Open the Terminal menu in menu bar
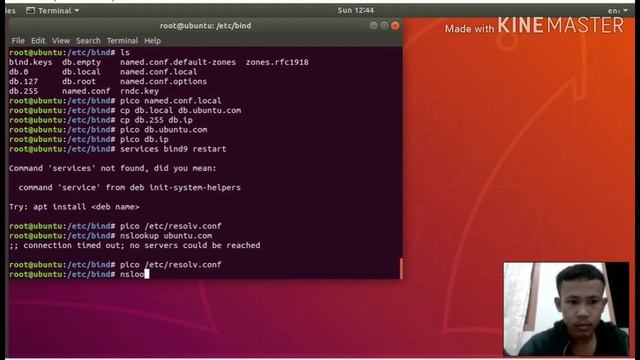 pos(122,41)
